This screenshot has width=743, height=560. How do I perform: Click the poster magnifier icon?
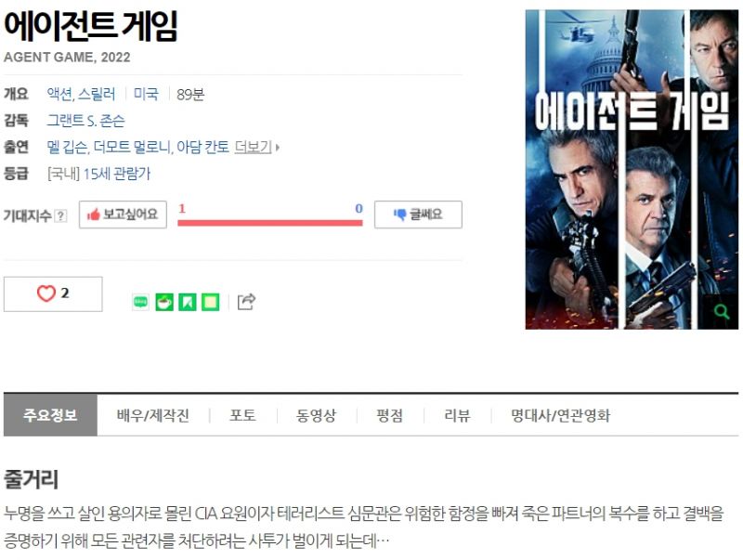(722, 312)
